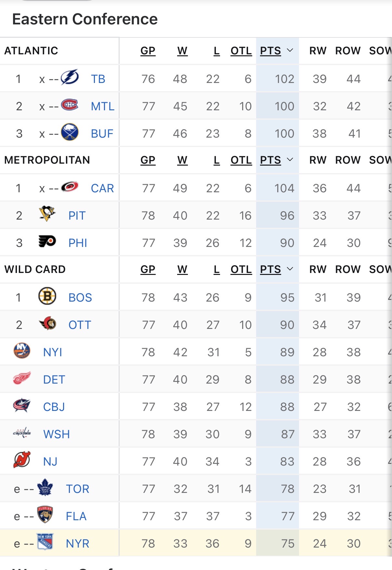The width and height of the screenshot is (392, 570).
Task: Open the PHI team link
Action: (x=78, y=243)
